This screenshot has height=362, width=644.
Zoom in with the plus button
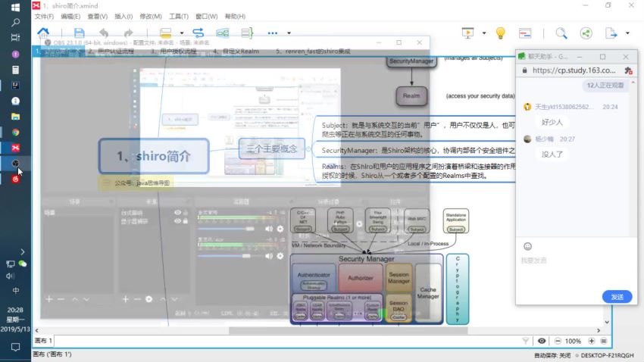592,341
